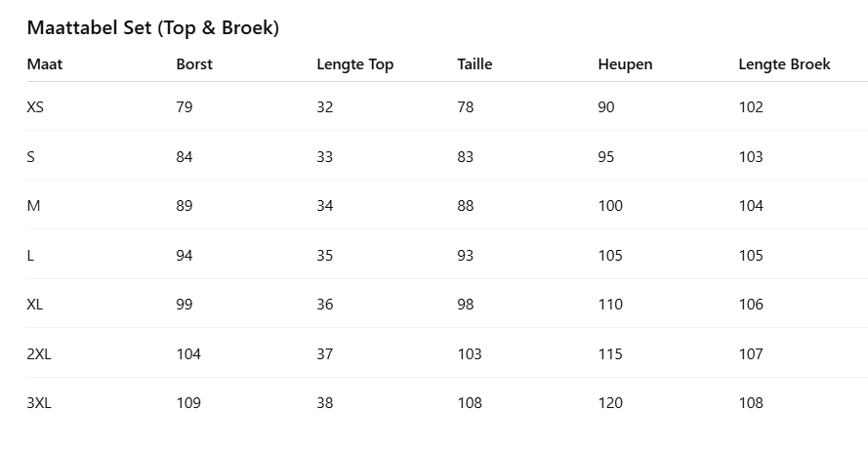Viewport: 868px width, 452px height.
Task: Click the Lengte Broek column header
Action: tap(784, 64)
